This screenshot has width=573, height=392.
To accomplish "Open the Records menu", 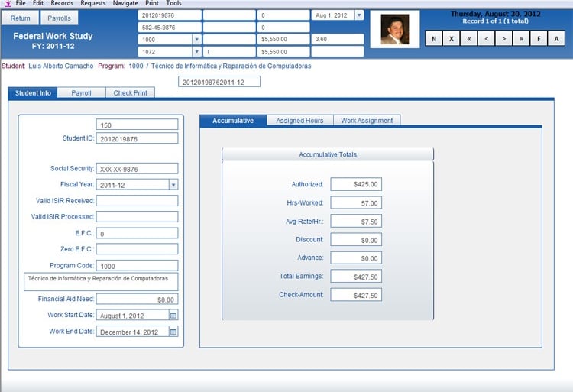I will point(62,3).
